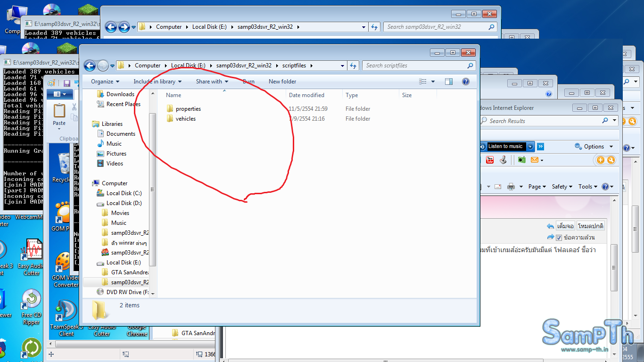This screenshot has height=362, width=644.
Task: Go back in the samp03dsvr_R2_win32 Explorer window
Action: pyautogui.click(x=111, y=27)
